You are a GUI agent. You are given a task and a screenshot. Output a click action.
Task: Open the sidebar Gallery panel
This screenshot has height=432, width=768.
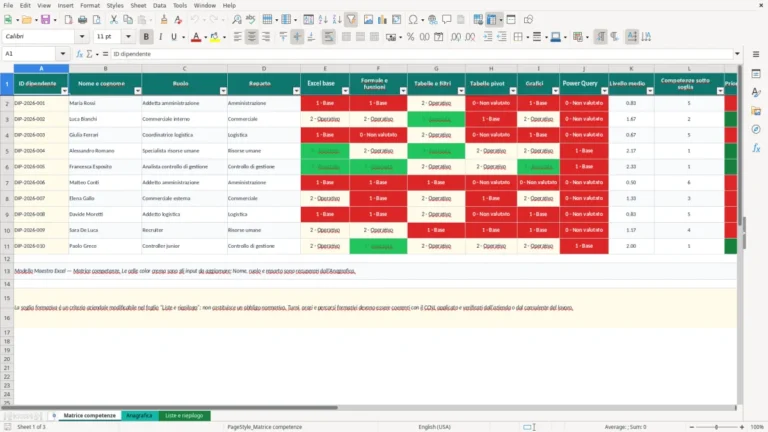pos(756,111)
